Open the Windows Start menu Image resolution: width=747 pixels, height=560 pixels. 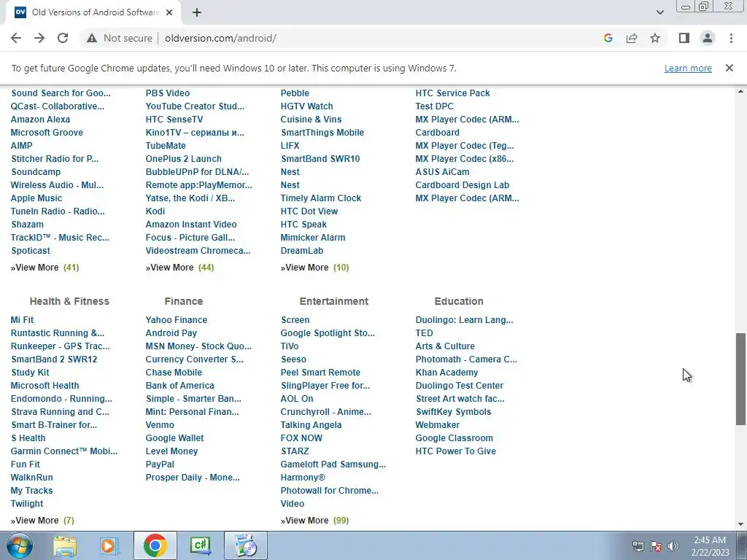(x=19, y=545)
